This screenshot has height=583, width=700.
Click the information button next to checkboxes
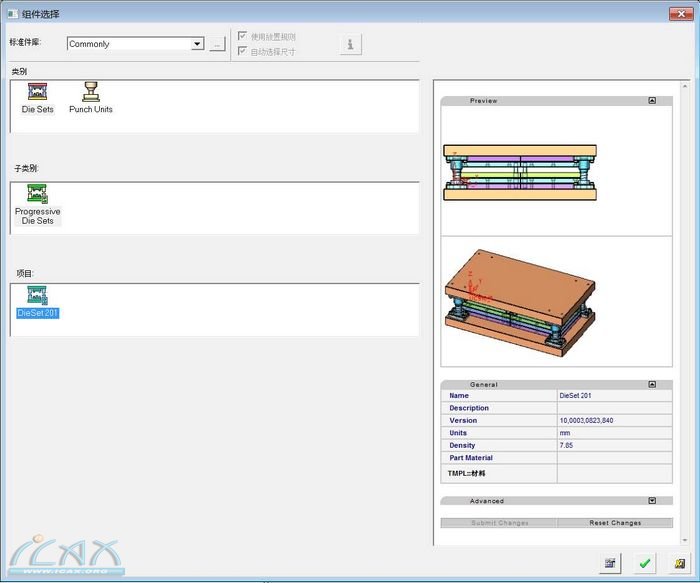[x=350, y=44]
